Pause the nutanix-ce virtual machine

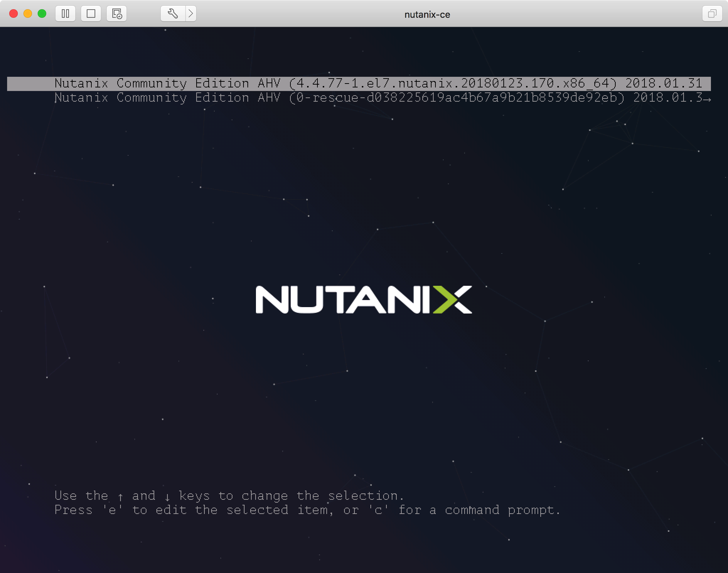pyautogui.click(x=65, y=14)
